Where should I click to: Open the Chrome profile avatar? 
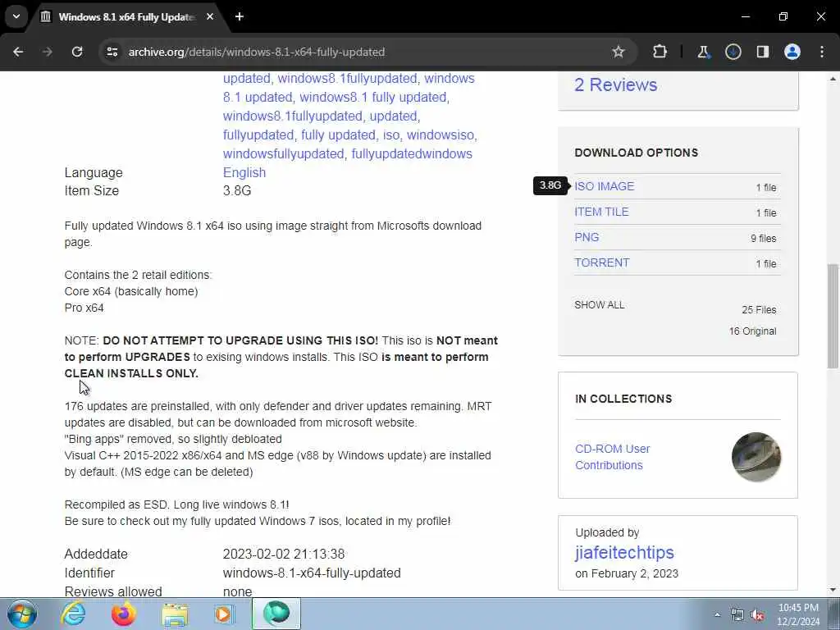pyautogui.click(x=792, y=52)
